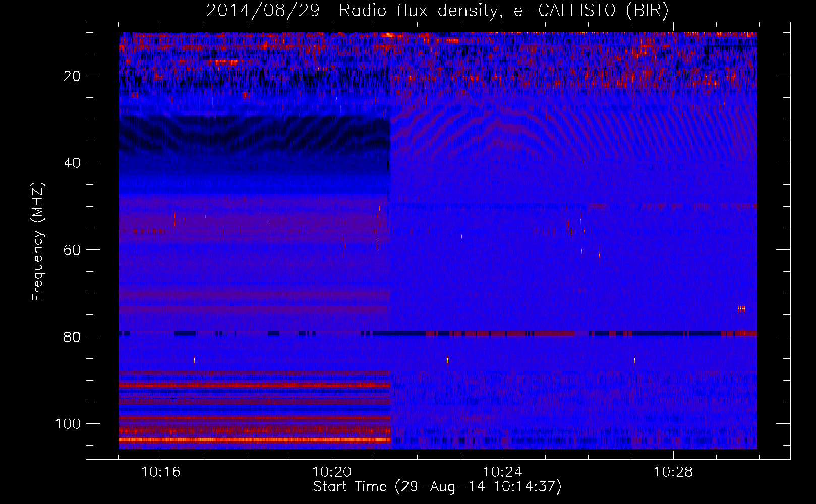816x504 pixels.
Task: Click the "Frequency (MHZ)" y-axis label
Action: coord(38,242)
